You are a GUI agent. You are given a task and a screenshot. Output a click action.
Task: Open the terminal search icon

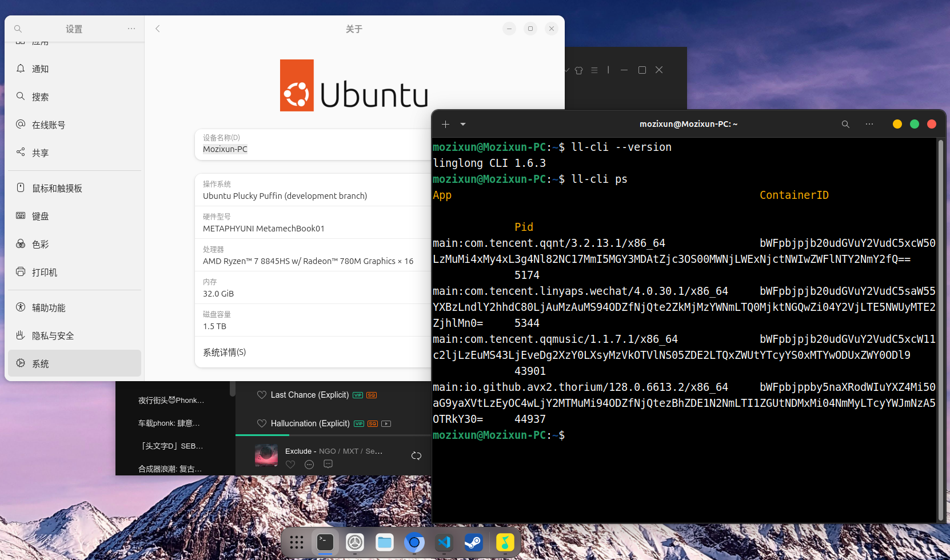(845, 124)
